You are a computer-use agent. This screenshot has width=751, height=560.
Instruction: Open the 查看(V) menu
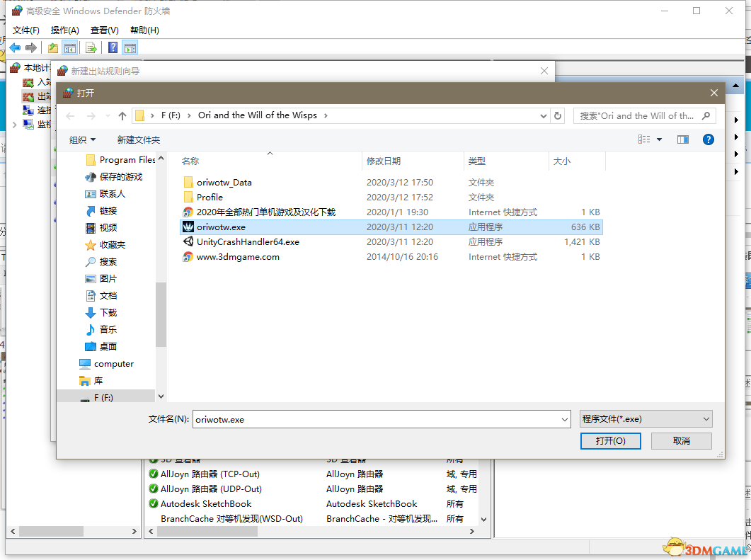pos(105,30)
